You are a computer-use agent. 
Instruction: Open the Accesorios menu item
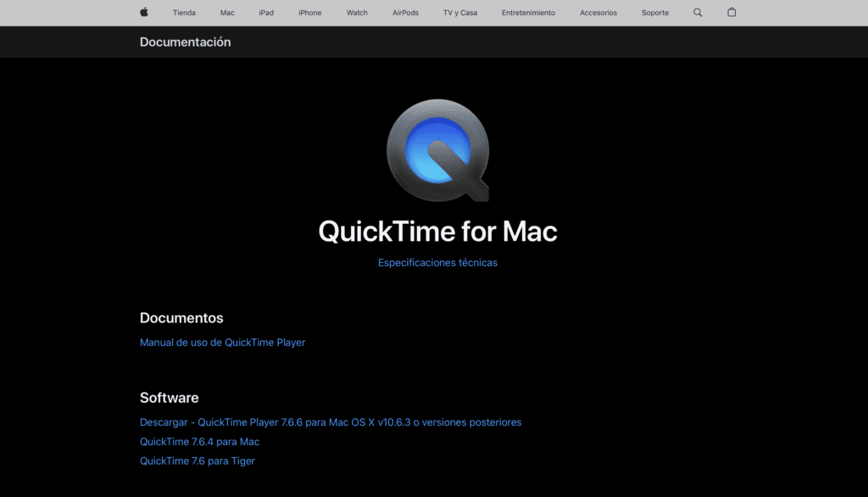coord(598,13)
